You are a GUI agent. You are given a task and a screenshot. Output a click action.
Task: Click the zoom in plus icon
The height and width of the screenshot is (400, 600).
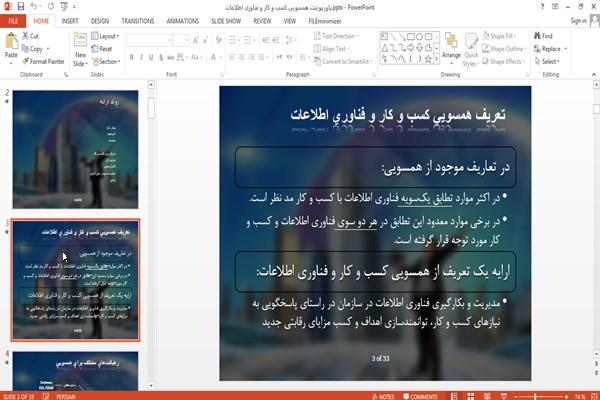pyautogui.click(x=566, y=397)
